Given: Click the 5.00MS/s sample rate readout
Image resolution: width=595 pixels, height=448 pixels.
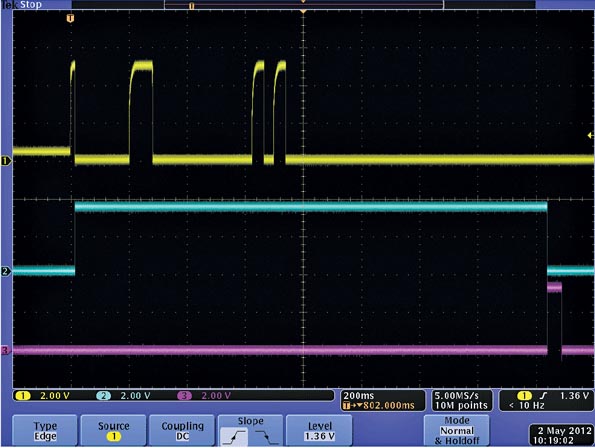Looking at the screenshot, I should (456, 396).
